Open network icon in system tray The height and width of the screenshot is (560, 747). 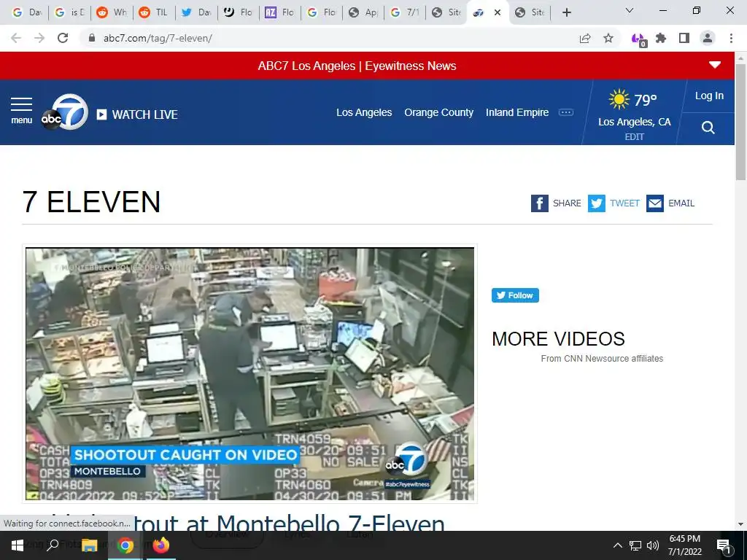[x=635, y=545]
